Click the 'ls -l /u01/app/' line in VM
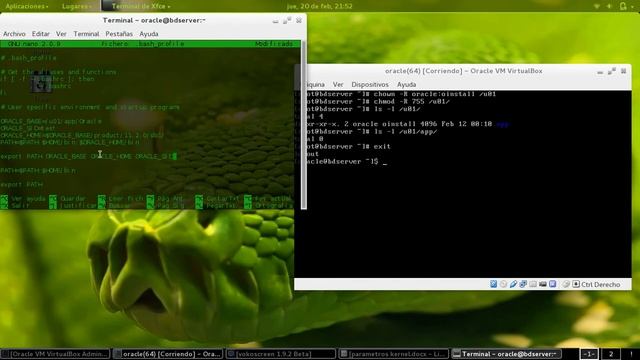This screenshot has width=640, height=360. [366, 132]
